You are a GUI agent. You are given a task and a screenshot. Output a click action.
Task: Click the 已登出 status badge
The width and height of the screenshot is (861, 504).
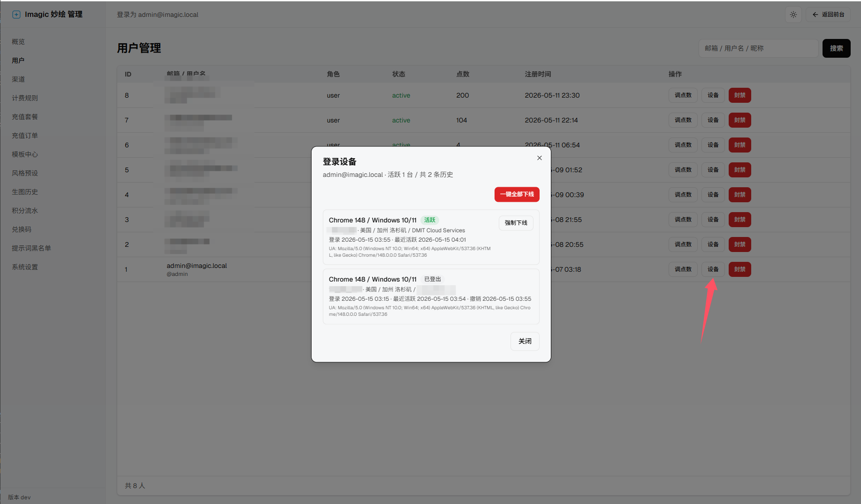click(433, 279)
